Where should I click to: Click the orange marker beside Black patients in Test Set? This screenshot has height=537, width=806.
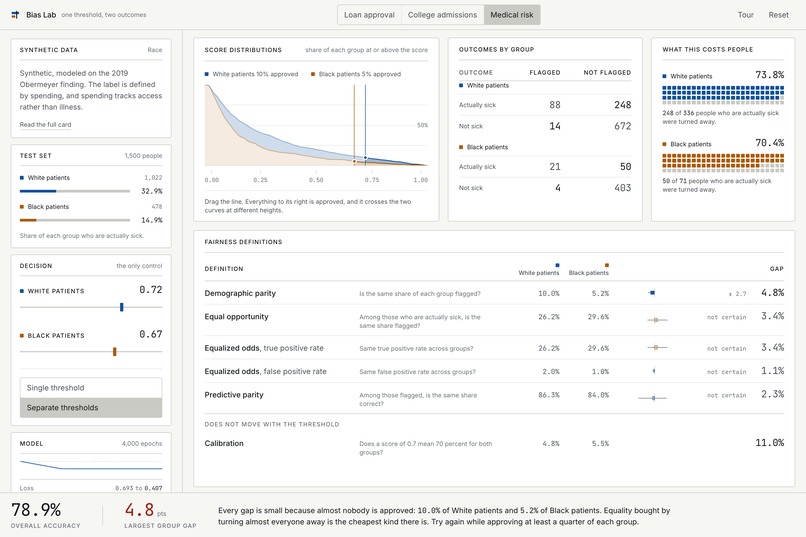click(22, 207)
